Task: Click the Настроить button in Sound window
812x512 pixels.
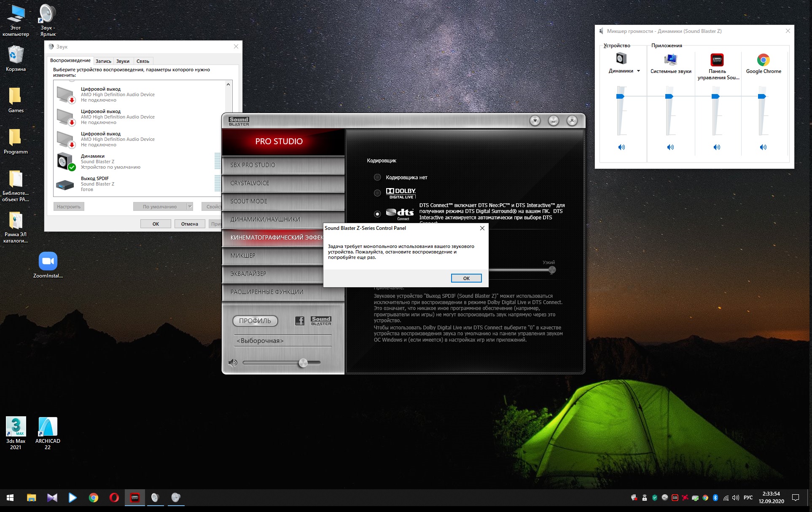Action: [x=69, y=207]
